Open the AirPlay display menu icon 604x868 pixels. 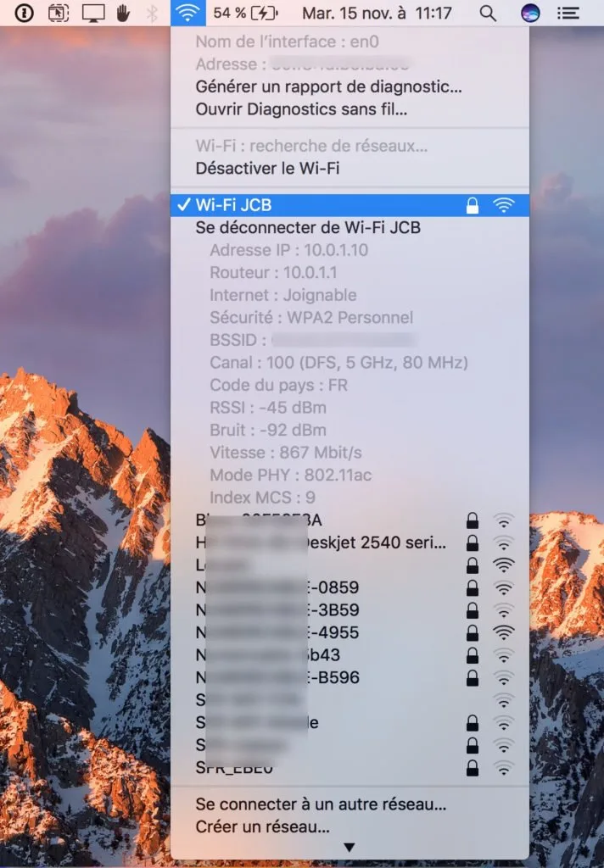pos(93,12)
